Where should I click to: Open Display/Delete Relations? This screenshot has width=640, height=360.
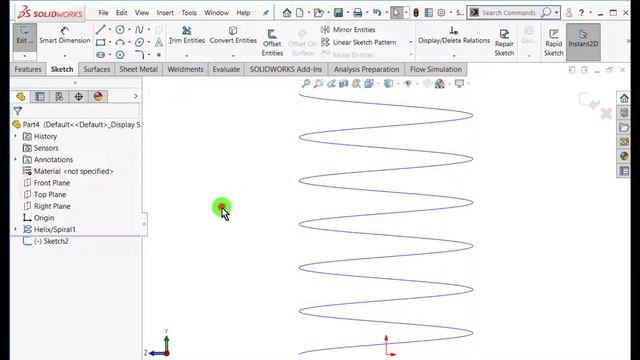click(x=454, y=36)
